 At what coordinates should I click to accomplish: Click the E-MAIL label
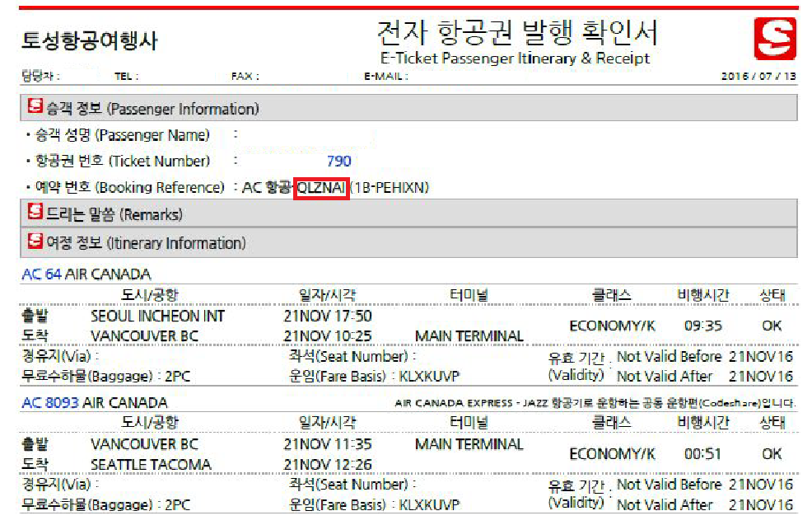tap(386, 77)
